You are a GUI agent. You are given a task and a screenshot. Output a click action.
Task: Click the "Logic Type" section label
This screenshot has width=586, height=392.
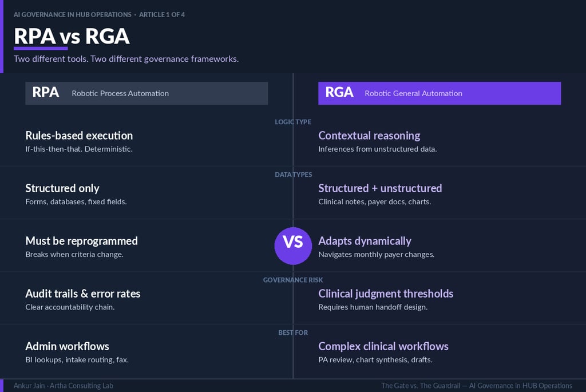[293, 122]
